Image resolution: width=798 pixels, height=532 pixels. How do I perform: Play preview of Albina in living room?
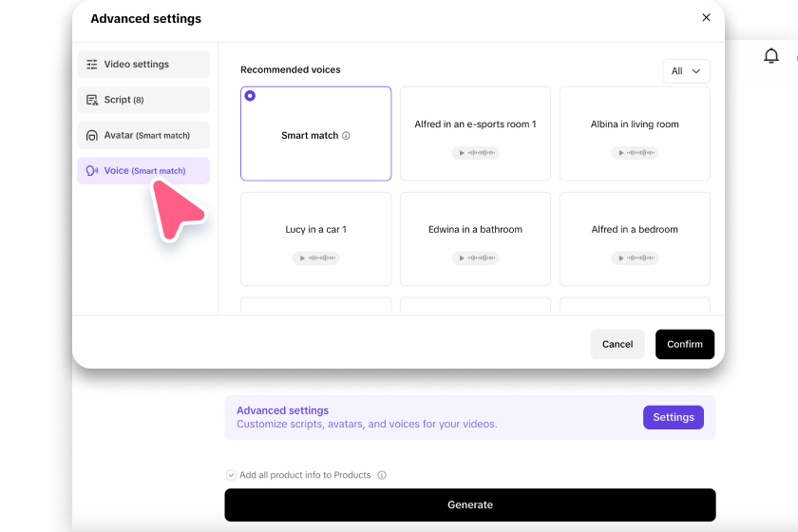635,153
